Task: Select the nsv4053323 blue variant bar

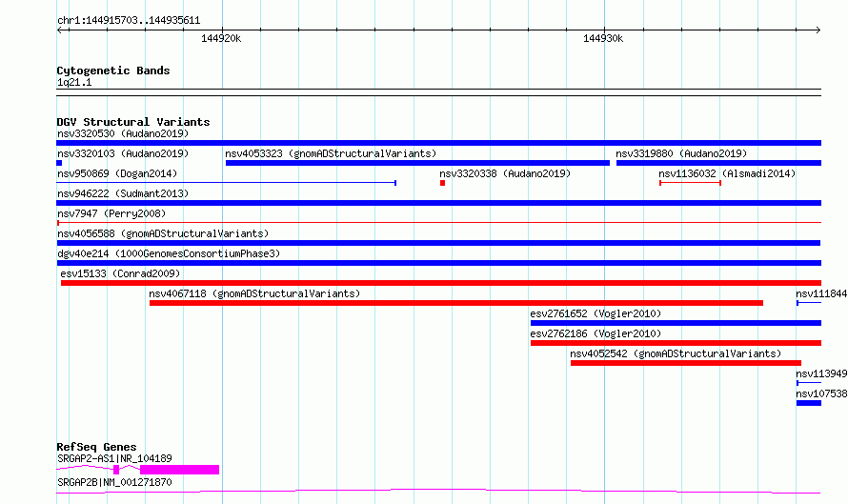Action: pyautogui.click(x=417, y=163)
